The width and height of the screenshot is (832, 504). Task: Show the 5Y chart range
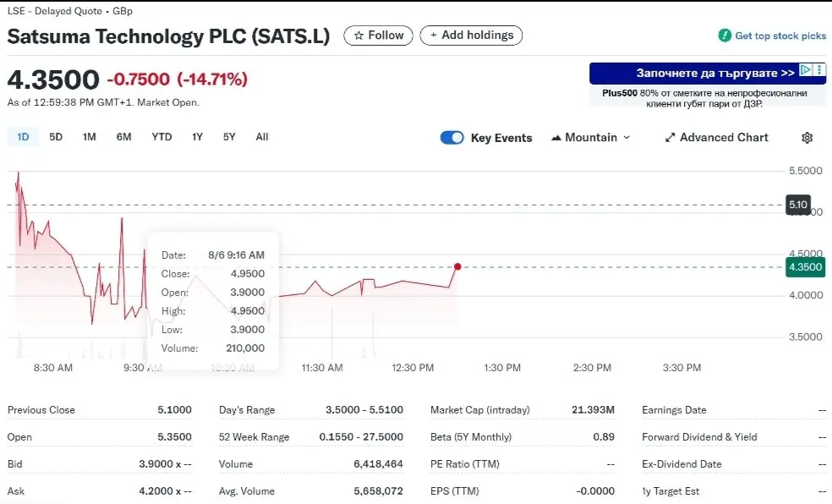(x=229, y=137)
